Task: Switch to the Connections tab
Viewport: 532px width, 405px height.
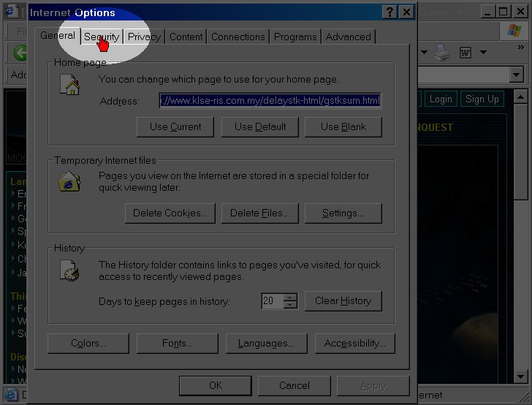Action: (238, 37)
